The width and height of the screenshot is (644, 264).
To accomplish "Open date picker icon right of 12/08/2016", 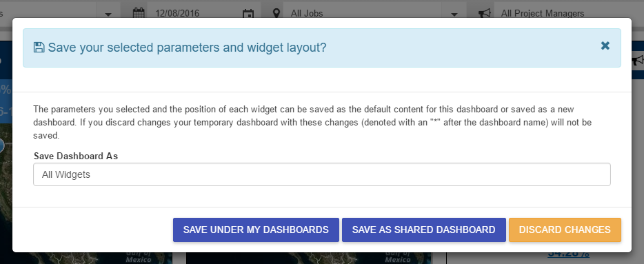I will 248,14.
